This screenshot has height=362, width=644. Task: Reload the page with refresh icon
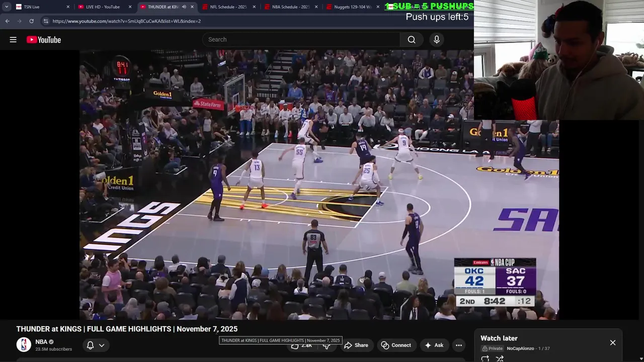pos(31,21)
